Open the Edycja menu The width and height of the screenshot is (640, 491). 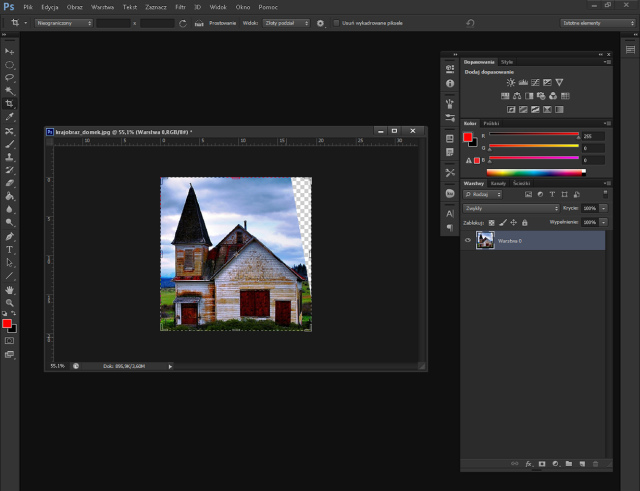click(x=50, y=7)
